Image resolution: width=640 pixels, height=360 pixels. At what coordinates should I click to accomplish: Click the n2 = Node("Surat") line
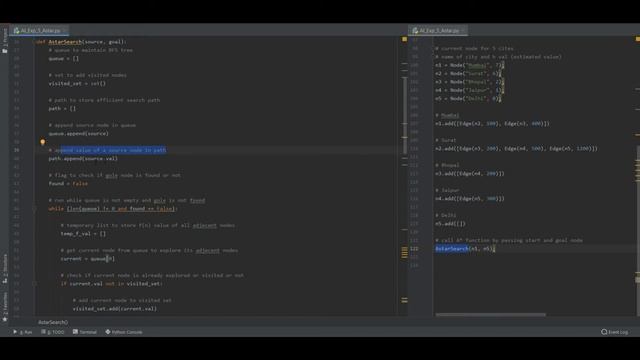coord(468,73)
